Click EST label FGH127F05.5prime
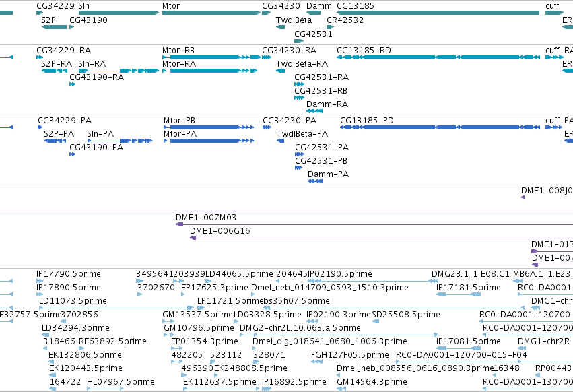 coord(350,355)
